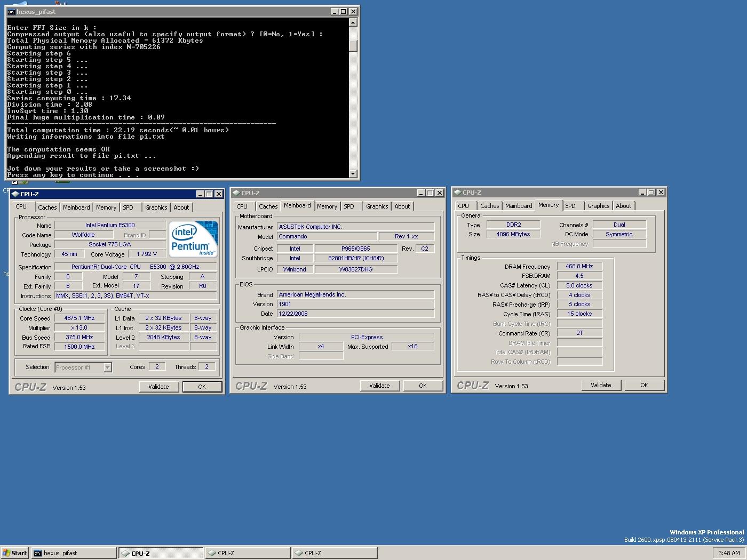Click the PCI-Express version field

[367, 337]
